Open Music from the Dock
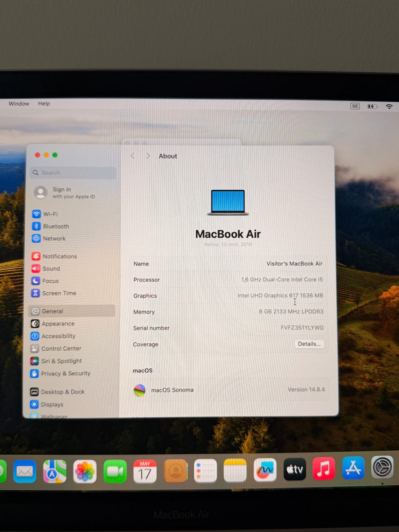This screenshot has height=532, width=399. tap(324, 468)
